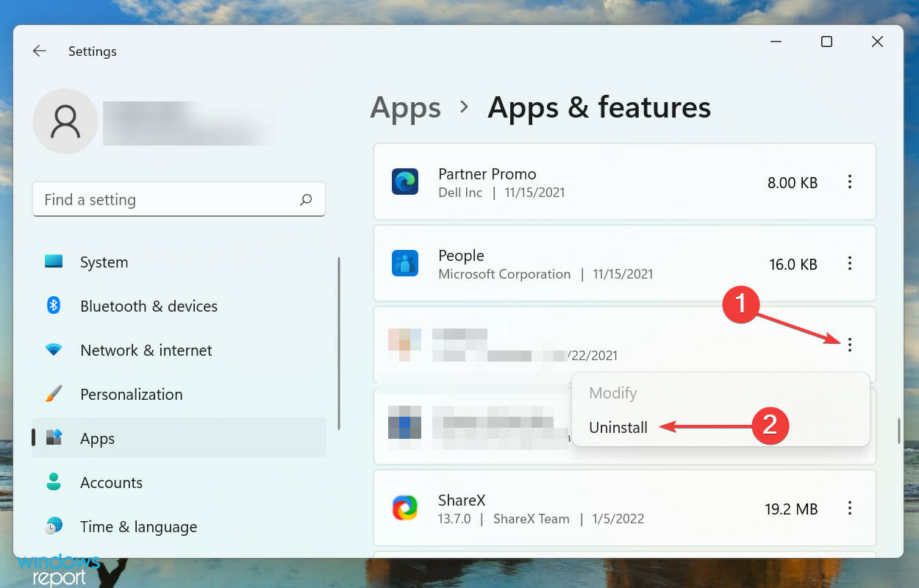Image resolution: width=919 pixels, height=588 pixels.
Task: Click the ShareX app icon
Action: point(405,508)
